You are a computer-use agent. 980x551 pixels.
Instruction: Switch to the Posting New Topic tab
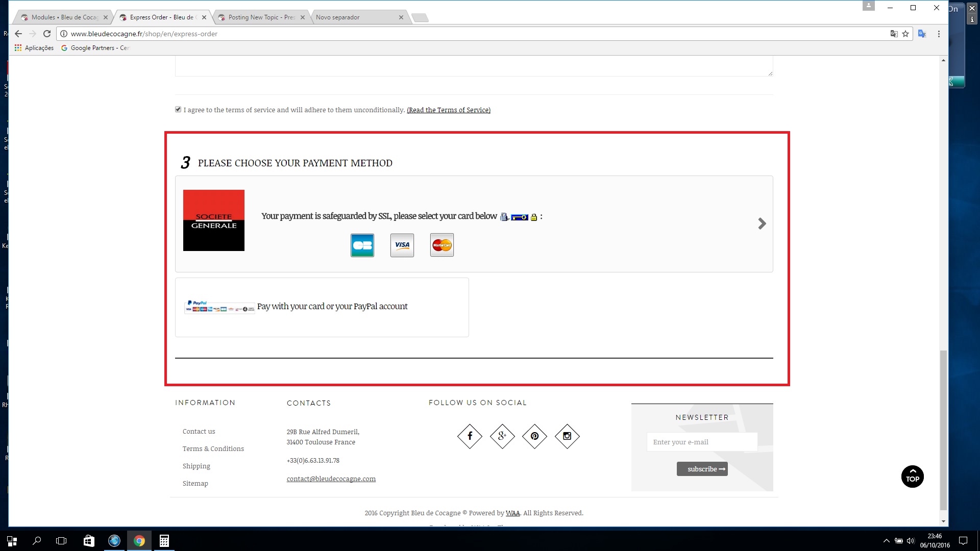pos(260,17)
